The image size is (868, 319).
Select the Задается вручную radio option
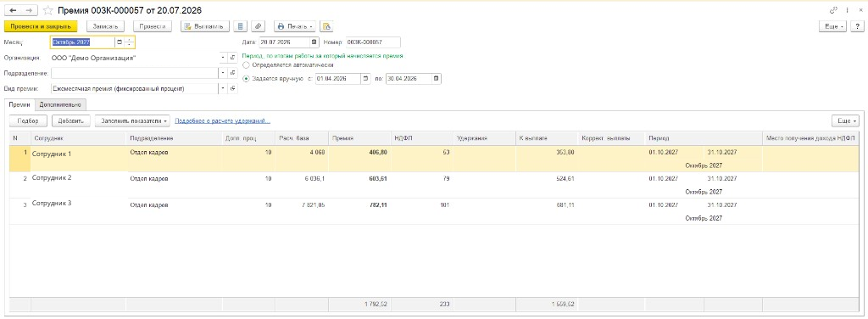click(x=247, y=79)
